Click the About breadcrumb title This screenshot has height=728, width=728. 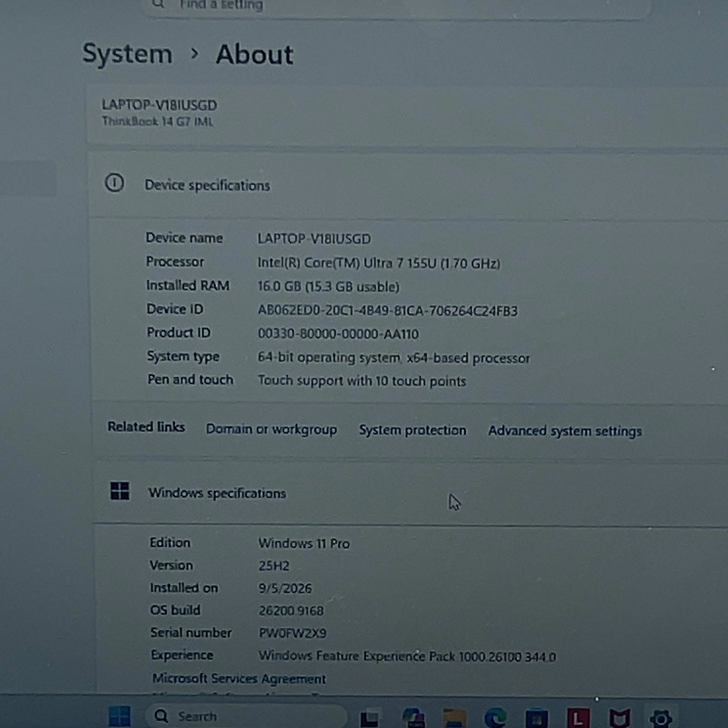[255, 54]
